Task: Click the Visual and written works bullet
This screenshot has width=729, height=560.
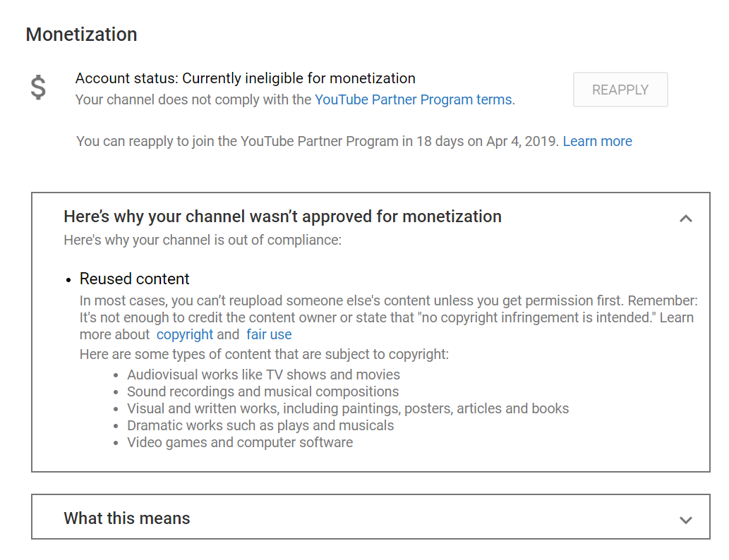Action: coord(348,408)
